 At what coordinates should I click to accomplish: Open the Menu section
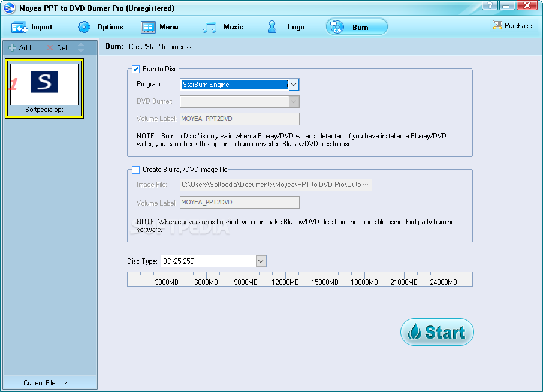[x=159, y=27]
